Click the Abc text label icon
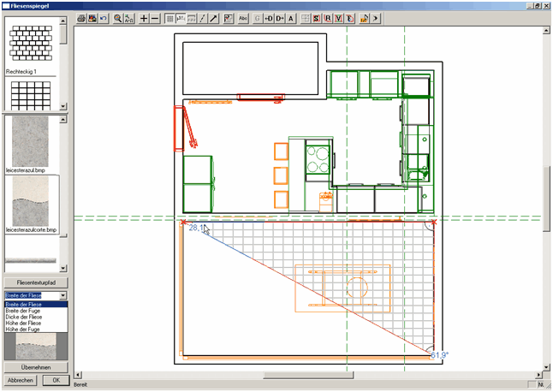The image size is (553, 392). tap(244, 17)
